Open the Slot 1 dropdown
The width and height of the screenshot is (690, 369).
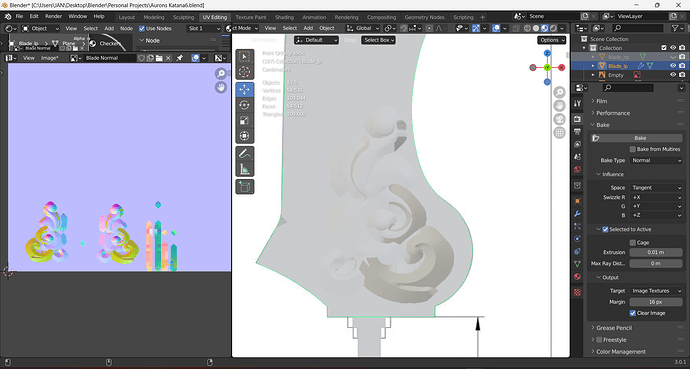pyautogui.click(x=204, y=29)
